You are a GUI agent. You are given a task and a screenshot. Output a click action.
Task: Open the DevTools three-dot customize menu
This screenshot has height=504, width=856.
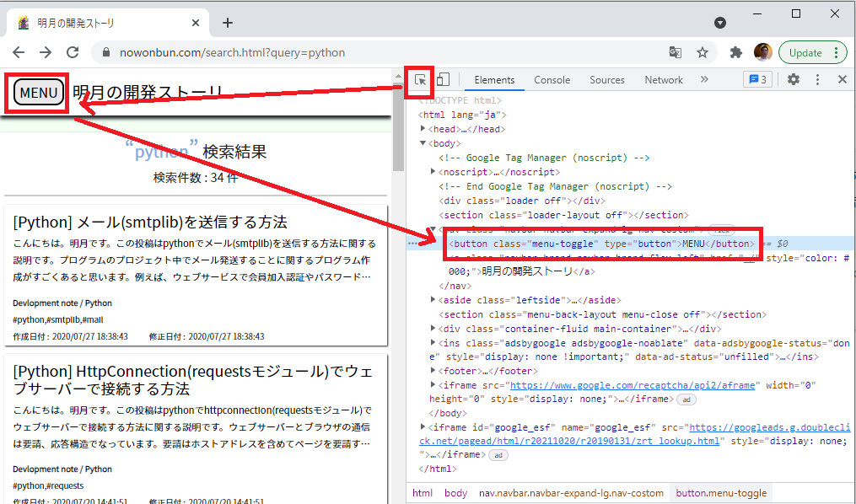click(x=817, y=79)
